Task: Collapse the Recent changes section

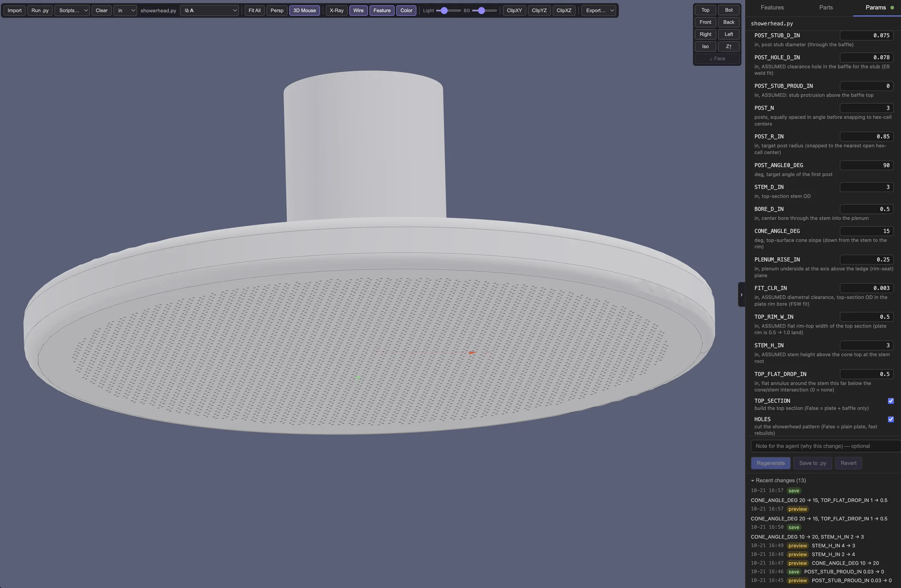Action: coord(778,480)
